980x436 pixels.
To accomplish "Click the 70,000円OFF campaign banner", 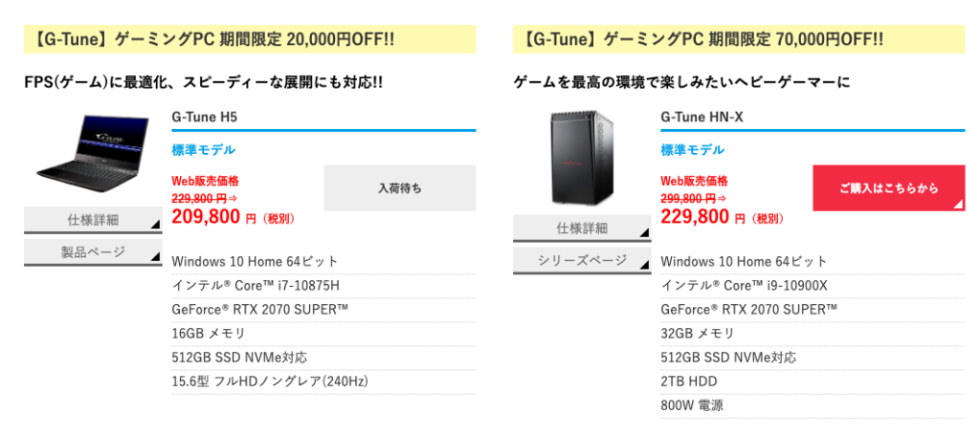I will click(739, 39).
